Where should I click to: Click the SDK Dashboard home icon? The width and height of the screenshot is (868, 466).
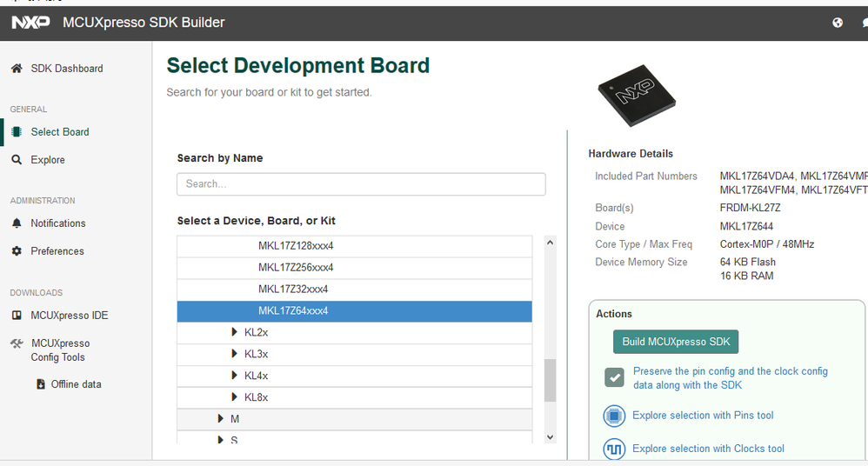17,69
